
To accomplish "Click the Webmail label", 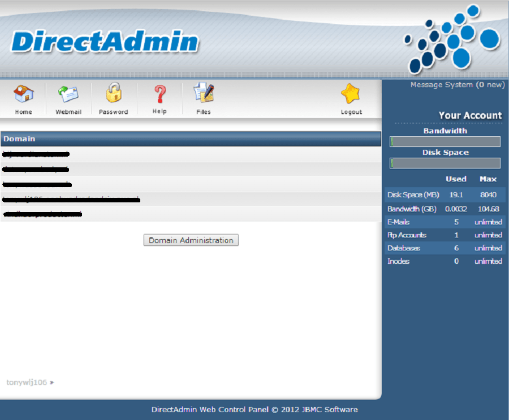I will click(68, 112).
